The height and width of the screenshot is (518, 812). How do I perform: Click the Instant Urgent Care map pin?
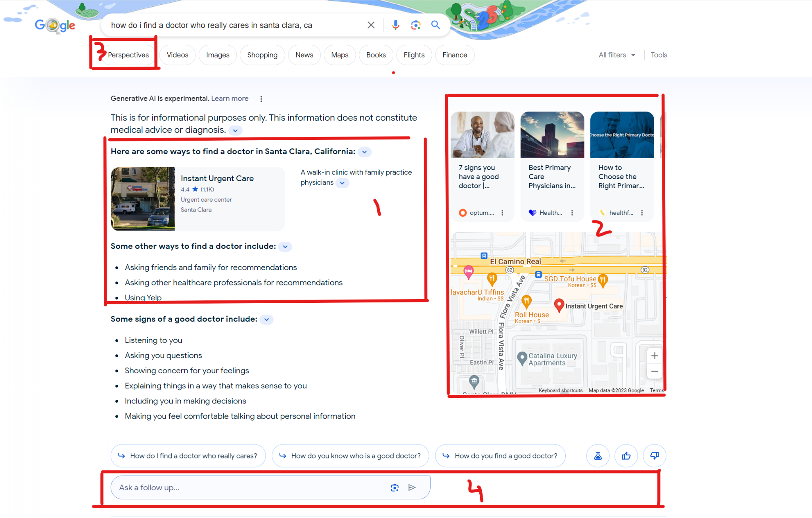(559, 305)
